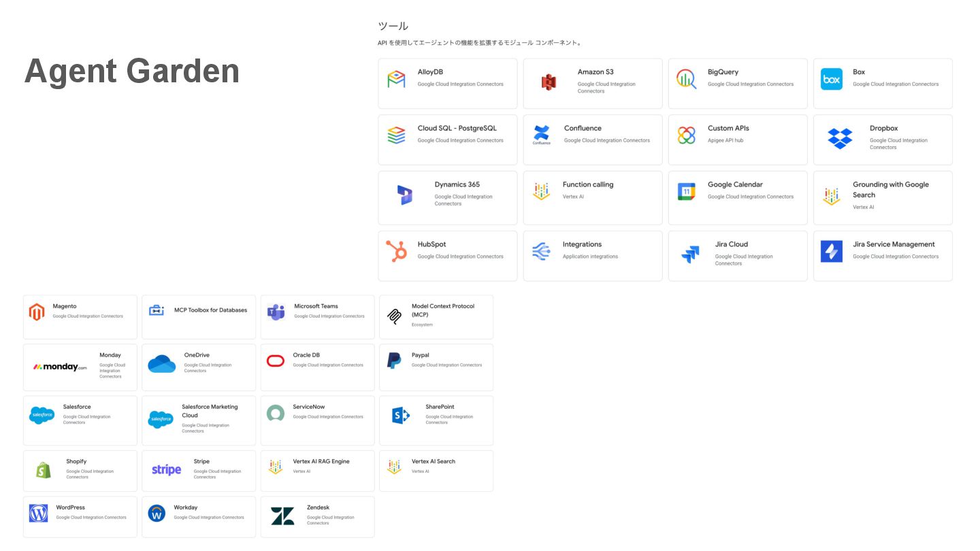Click the Microsoft Teams logo icon
The width and height of the screenshot is (980, 551).
[x=276, y=312]
